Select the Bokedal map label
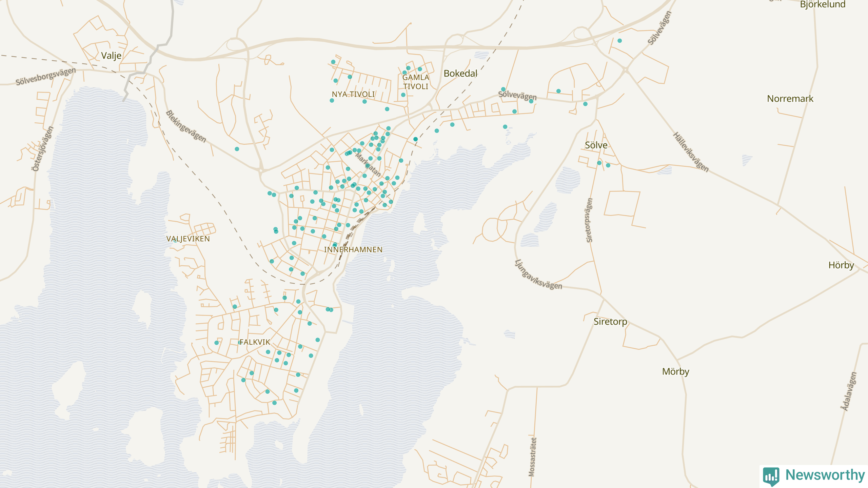Screen dimensions: 868x488 460,74
